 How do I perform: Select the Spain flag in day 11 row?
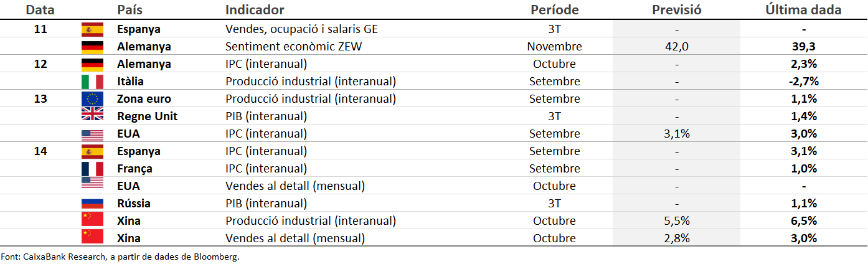pyautogui.click(x=92, y=29)
